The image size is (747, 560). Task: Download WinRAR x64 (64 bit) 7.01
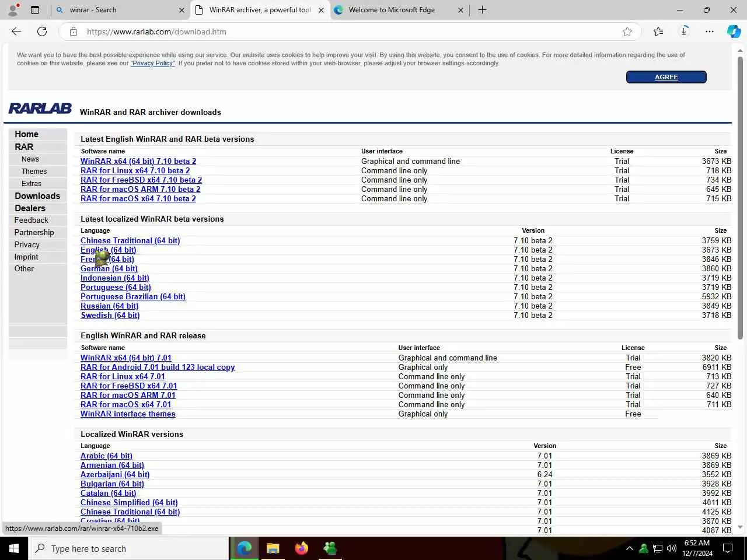126,358
